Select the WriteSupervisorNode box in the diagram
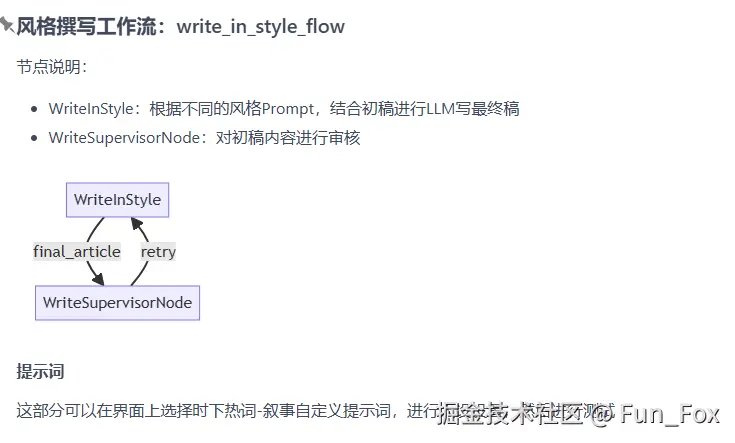This screenshot has width=735, height=443. tap(117, 303)
